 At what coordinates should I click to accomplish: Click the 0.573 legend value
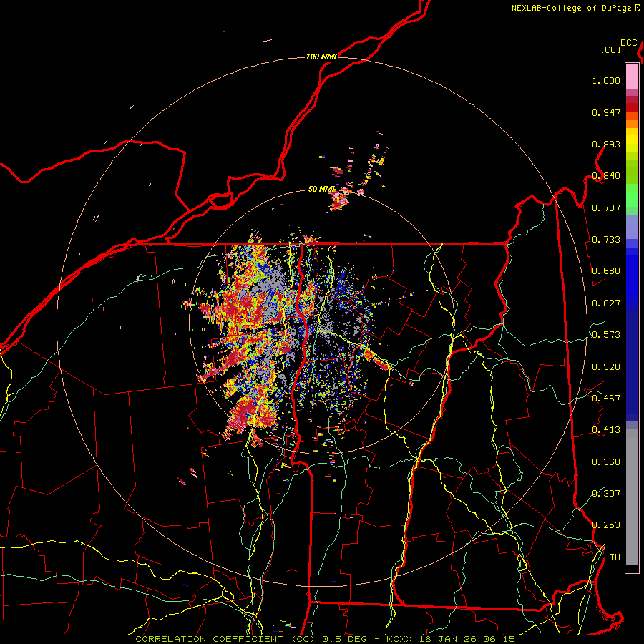click(x=606, y=335)
